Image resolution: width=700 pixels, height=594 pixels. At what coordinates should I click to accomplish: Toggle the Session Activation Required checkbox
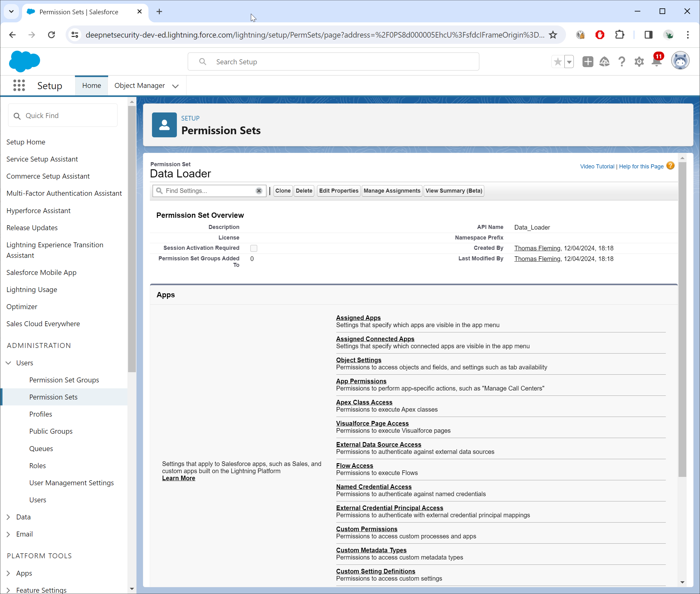coord(254,249)
